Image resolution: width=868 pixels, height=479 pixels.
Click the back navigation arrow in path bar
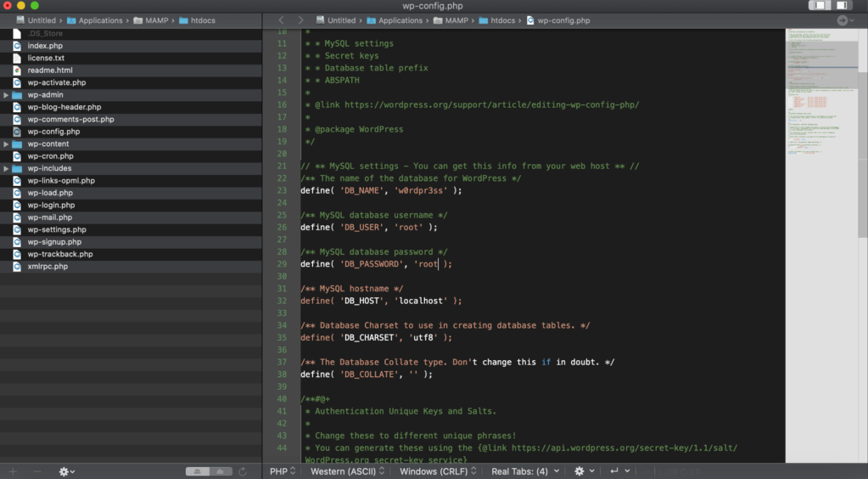(279, 20)
